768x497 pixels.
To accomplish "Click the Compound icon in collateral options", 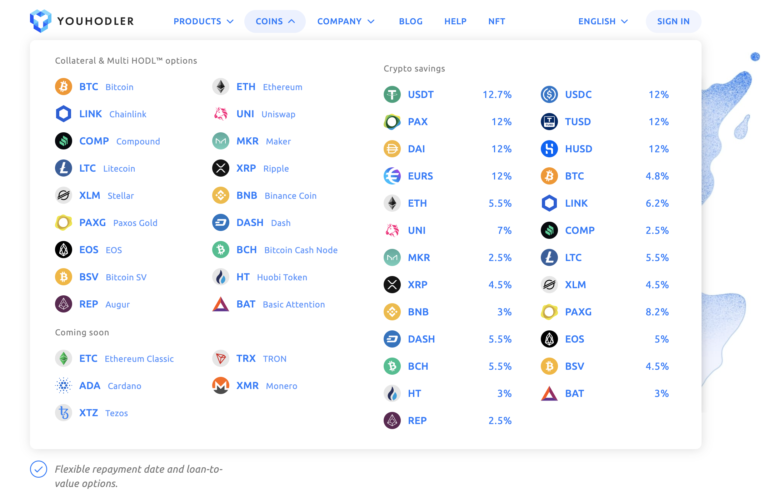I will (63, 141).
